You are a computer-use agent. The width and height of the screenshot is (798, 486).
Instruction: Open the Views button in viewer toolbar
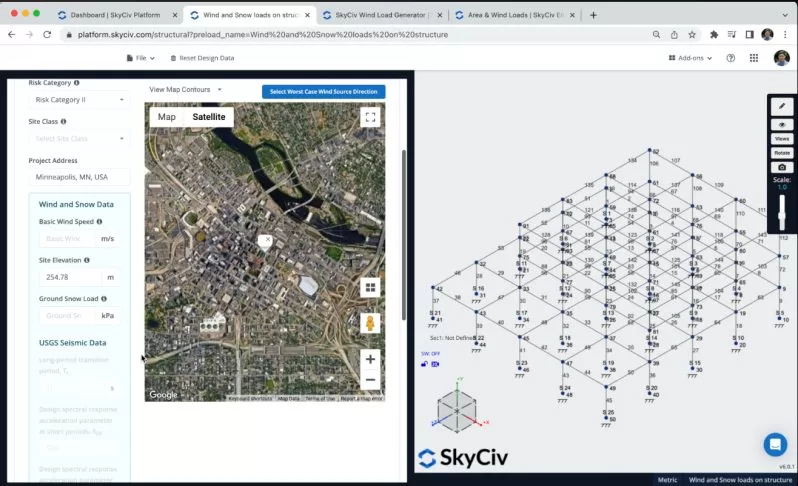click(x=782, y=138)
